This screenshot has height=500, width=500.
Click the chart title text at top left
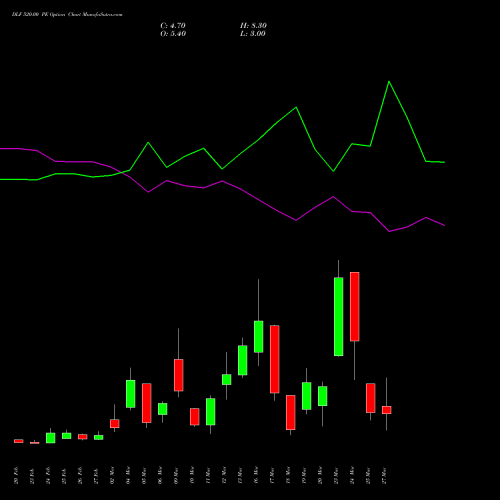(67, 15)
